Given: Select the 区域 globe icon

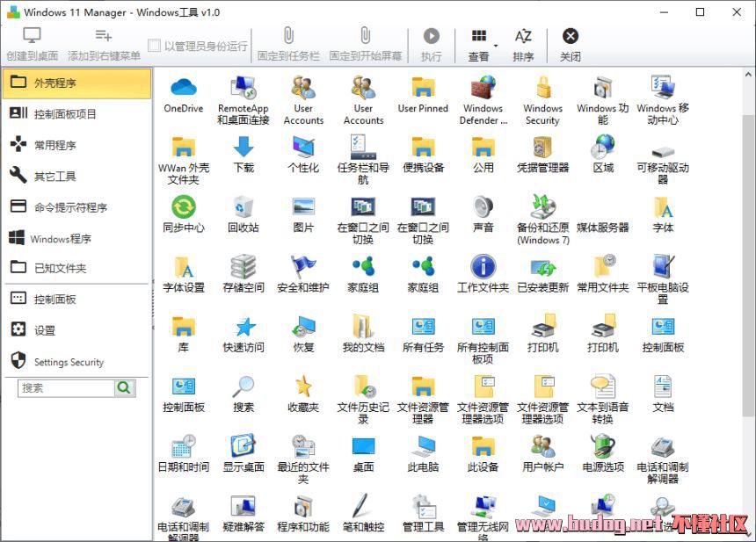Looking at the screenshot, I should tap(603, 147).
